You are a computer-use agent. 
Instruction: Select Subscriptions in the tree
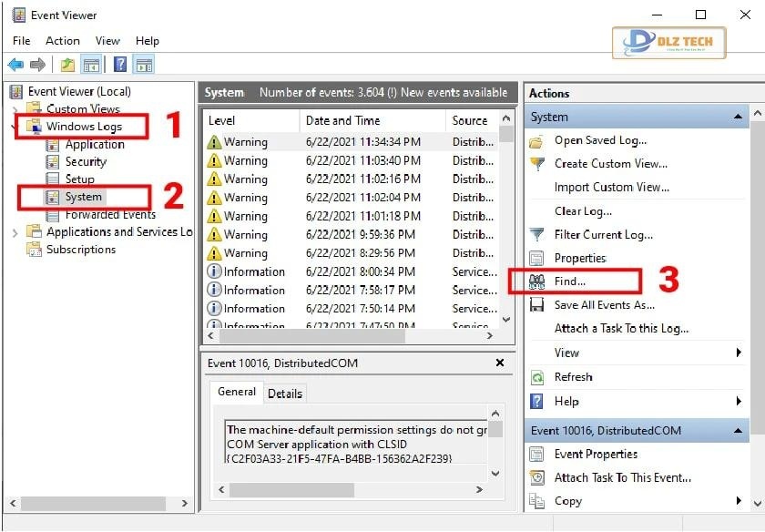point(81,250)
